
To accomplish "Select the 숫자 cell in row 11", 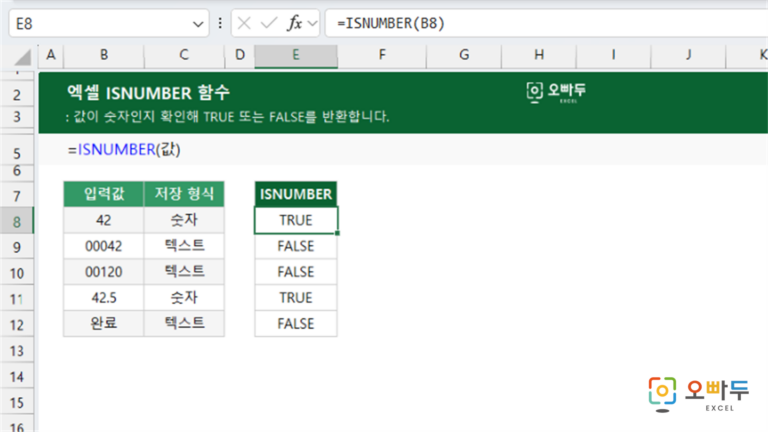I will [x=184, y=298].
